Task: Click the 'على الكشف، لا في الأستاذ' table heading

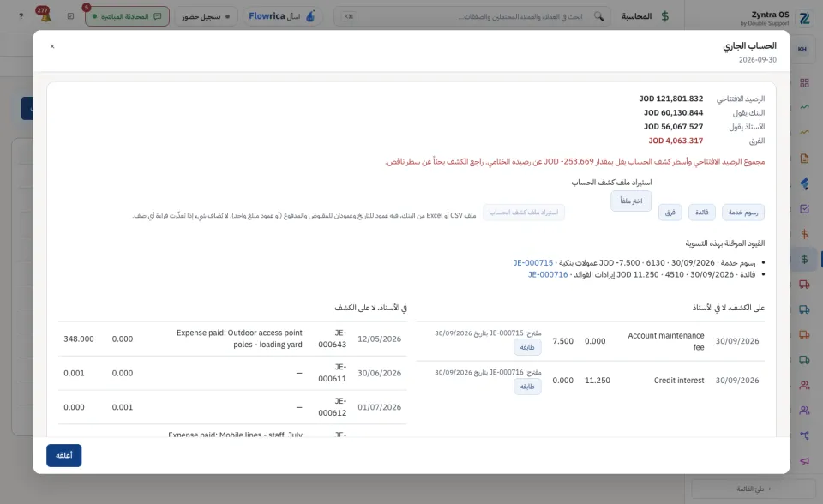Action: [729, 308]
